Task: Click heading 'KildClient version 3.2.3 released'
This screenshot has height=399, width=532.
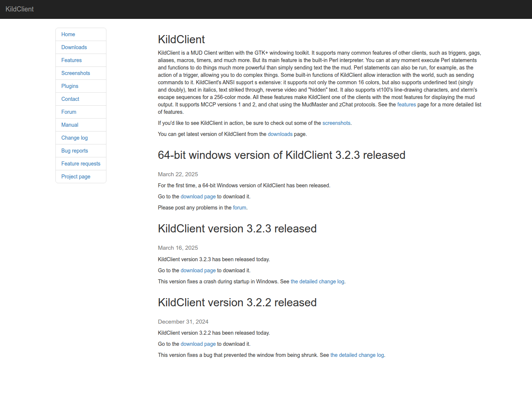Action: point(237,229)
